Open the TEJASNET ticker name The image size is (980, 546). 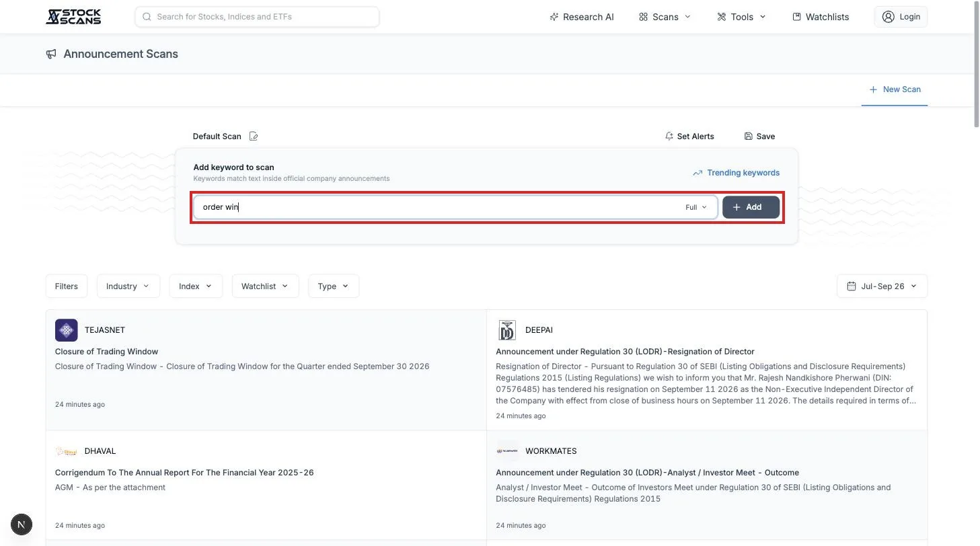pos(105,330)
